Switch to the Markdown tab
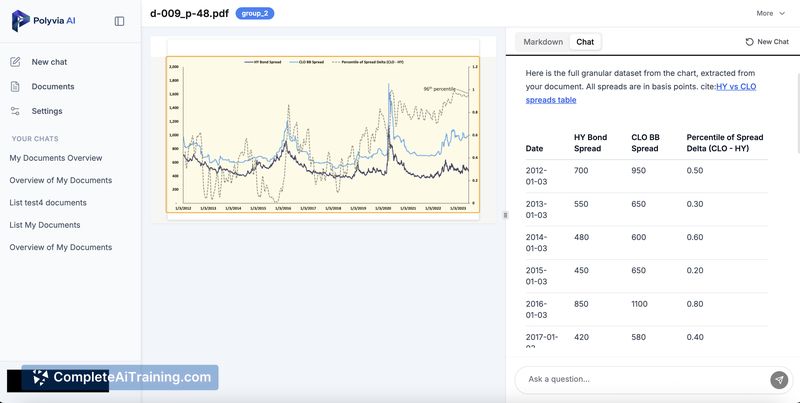This screenshot has height=403, width=800. [x=543, y=42]
